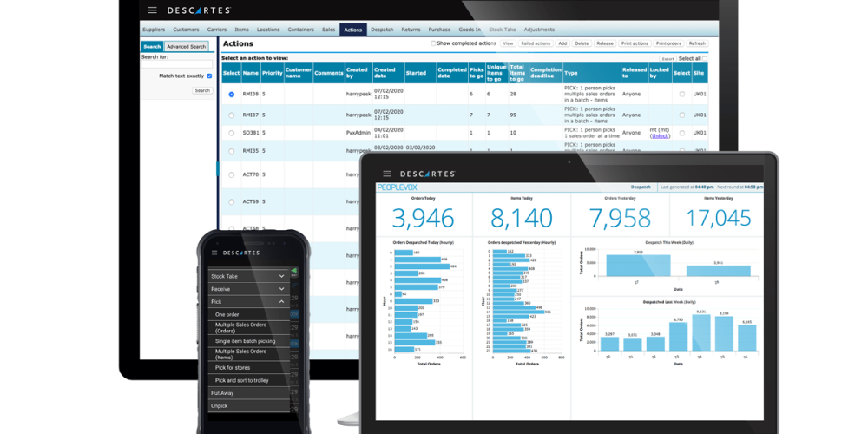Expand the Stock Take section on phone

point(281,276)
